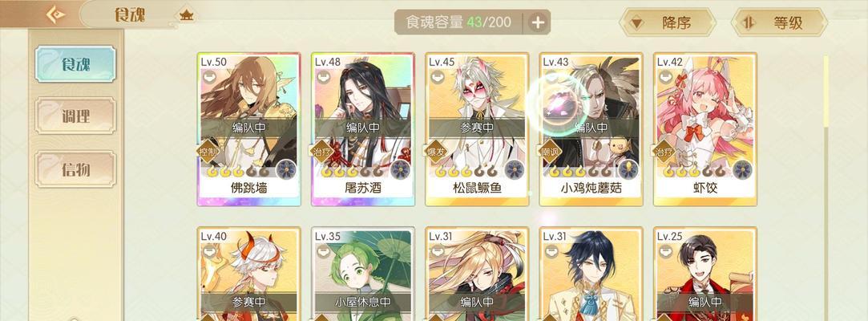This screenshot has height=321, width=868.
Task: Tap the pagoda icon next to 食魂 title
Action: (187, 15)
